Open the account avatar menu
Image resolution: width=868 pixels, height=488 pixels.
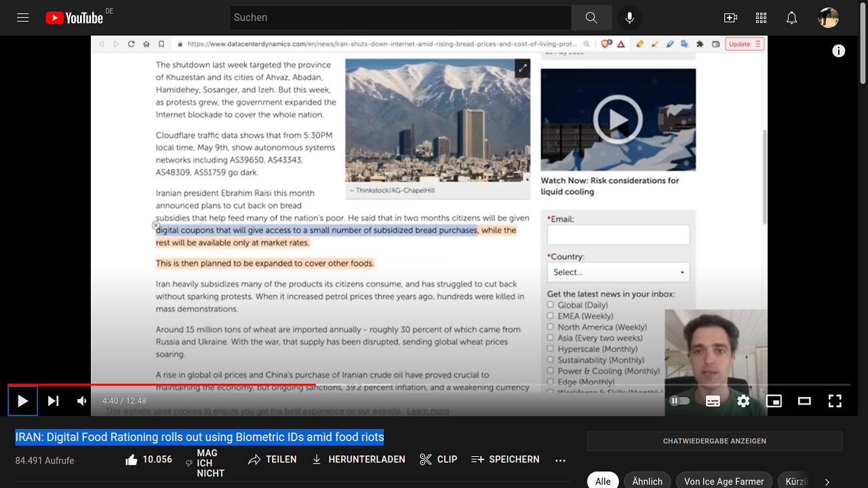tap(828, 18)
